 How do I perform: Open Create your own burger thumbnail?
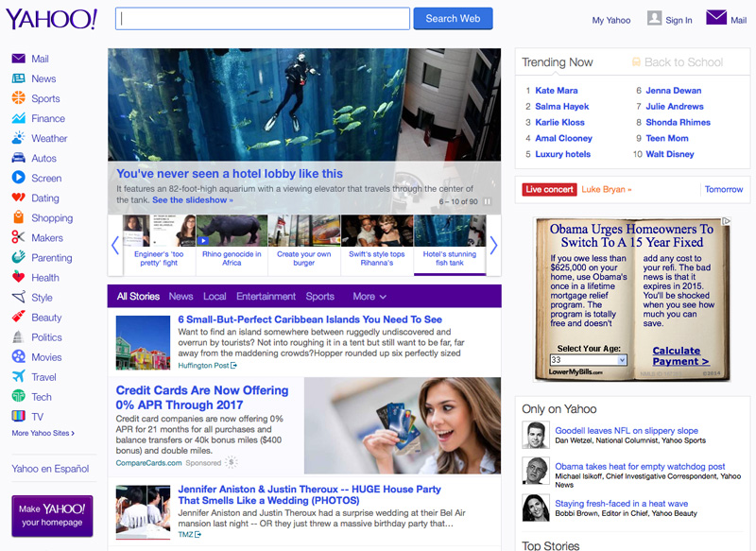pyautogui.click(x=303, y=245)
